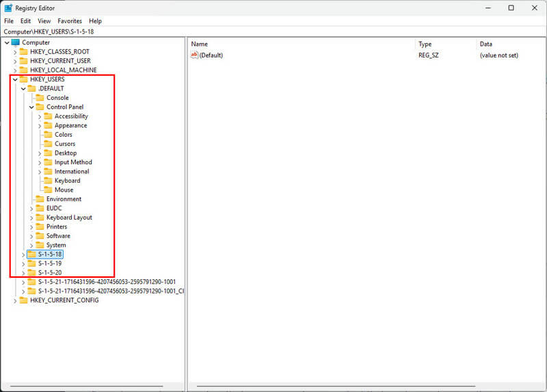The height and width of the screenshot is (392, 547).
Task: Select the HKEY_CURRENT_USER key label
Action: pyautogui.click(x=60, y=61)
